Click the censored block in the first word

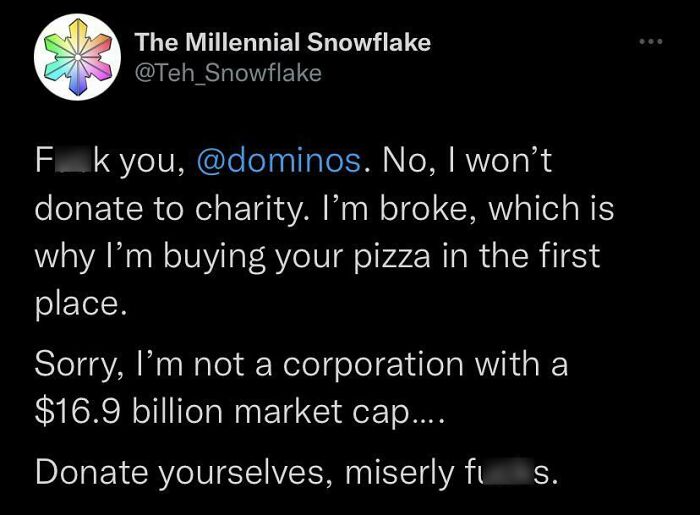click(75, 160)
